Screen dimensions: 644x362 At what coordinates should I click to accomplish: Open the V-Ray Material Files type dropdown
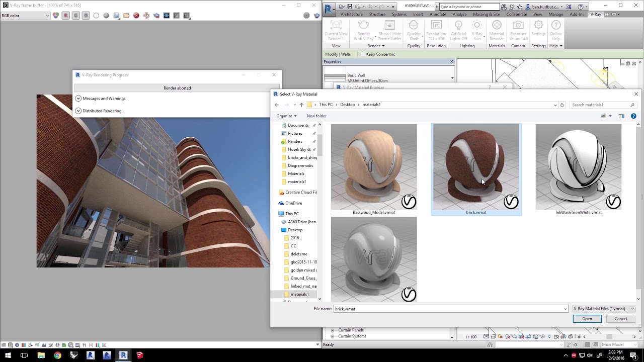pyautogui.click(x=604, y=309)
